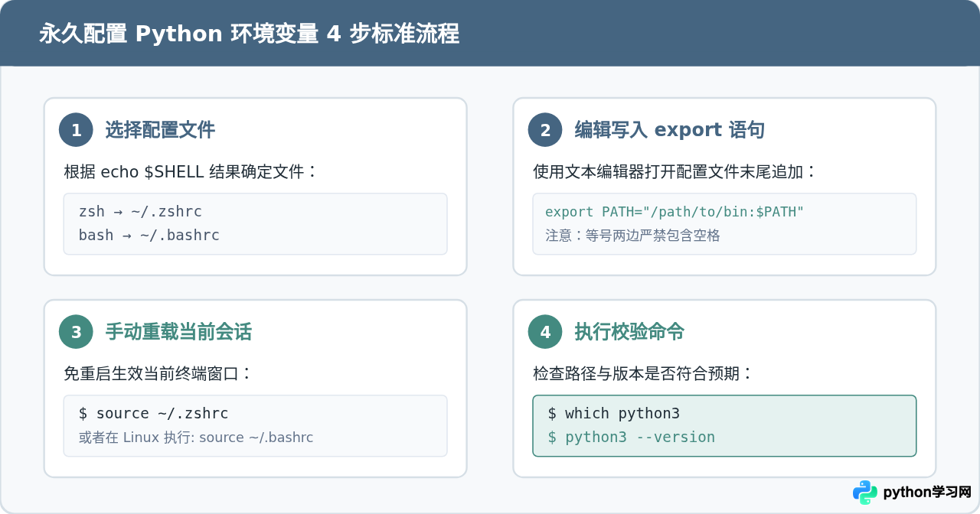The width and height of the screenshot is (980, 514).
Task: Click the heading 手动重载当前会话
Action: [x=178, y=332]
